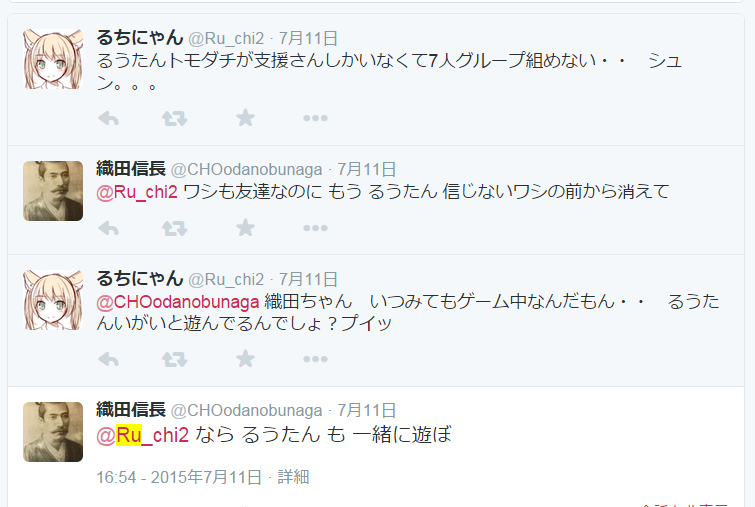Favorite the first るちにゃん tweet star
Screen dimensions: 755x507
tap(246, 117)
